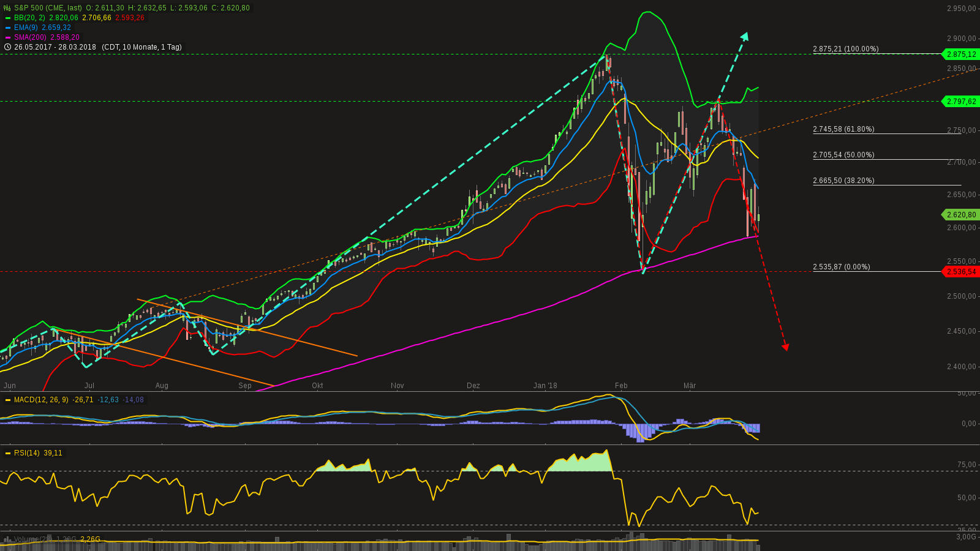Screen dimensions: 980x551
Task: Click the red dashed downward arrow tip
Action: point(785,347)
